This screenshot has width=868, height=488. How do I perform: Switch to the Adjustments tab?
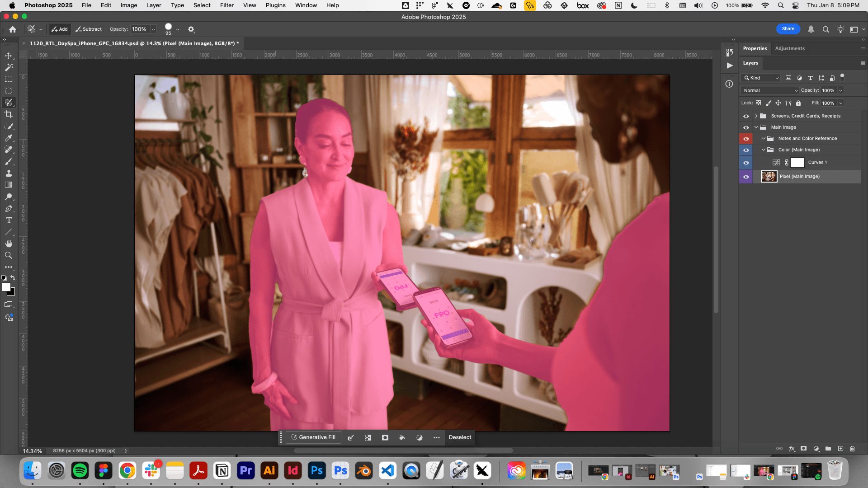point(789,48)
